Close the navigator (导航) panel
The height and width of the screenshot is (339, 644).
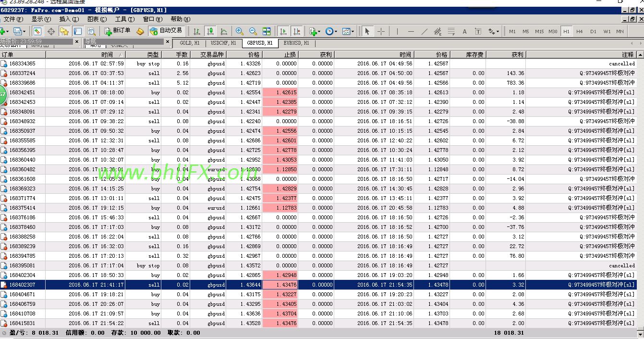167,42
